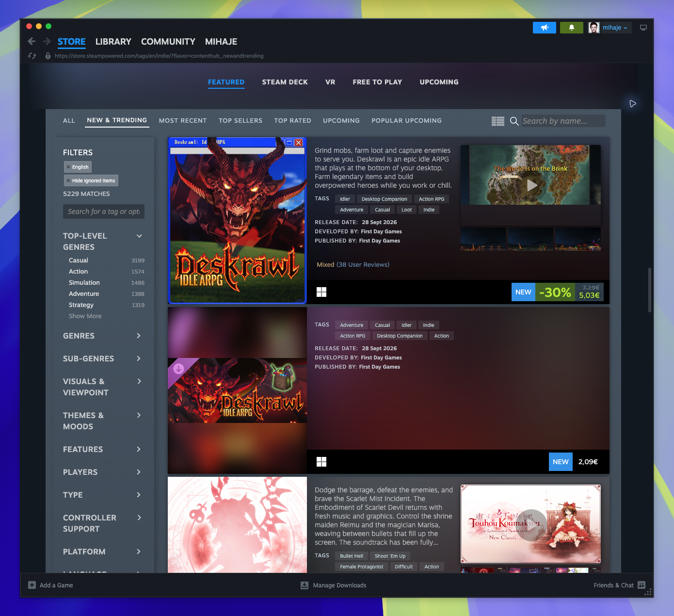Image resolution: width=674 pixels, height=616 pixels.
Task: Open the Touhou Koumakyou video thumbnail
Action: 530,524
